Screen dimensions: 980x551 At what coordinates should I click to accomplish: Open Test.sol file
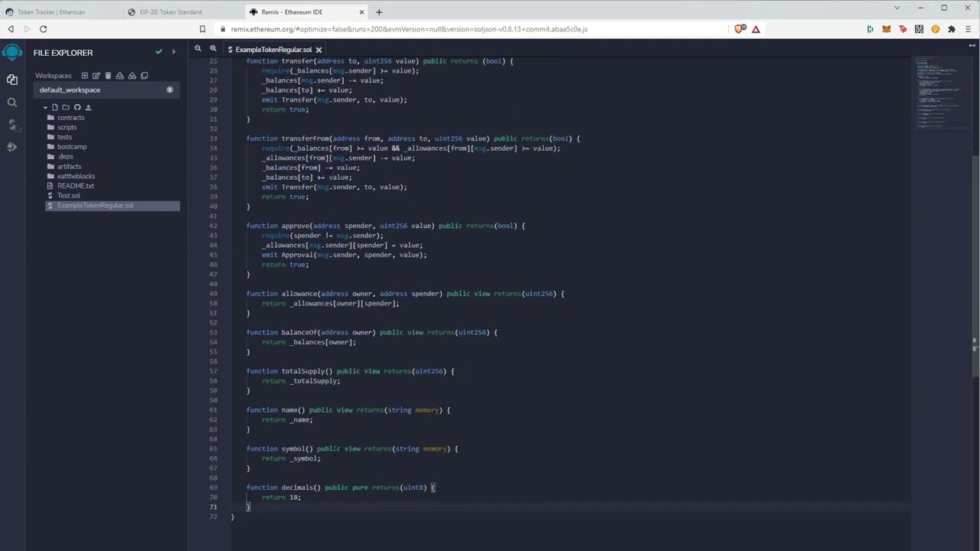tap(68, 196)
